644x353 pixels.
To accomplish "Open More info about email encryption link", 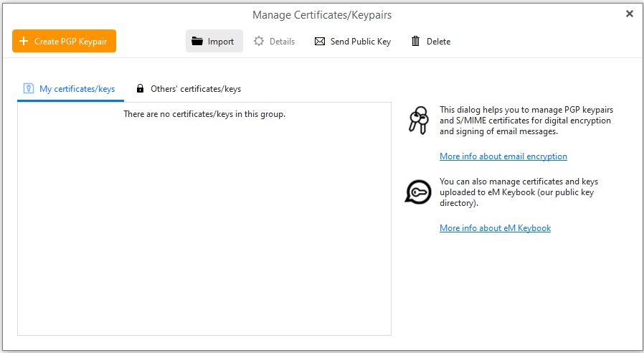I will pos(503,156).
